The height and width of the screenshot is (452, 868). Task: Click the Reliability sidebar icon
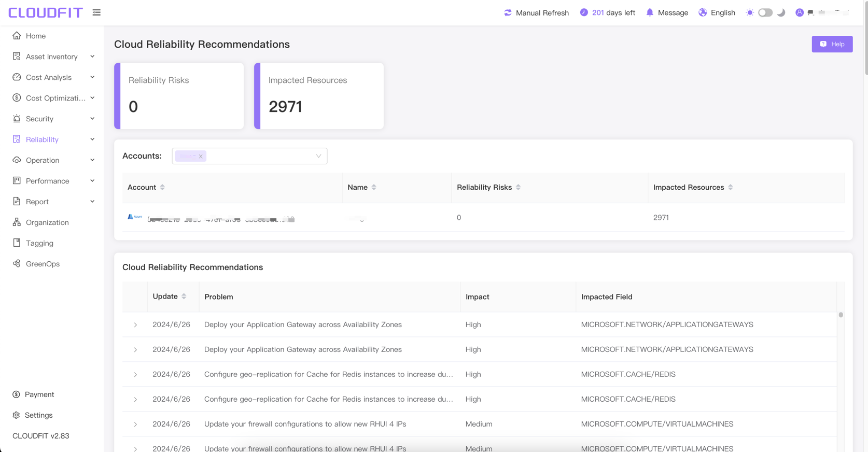click(x=17, y=139)
